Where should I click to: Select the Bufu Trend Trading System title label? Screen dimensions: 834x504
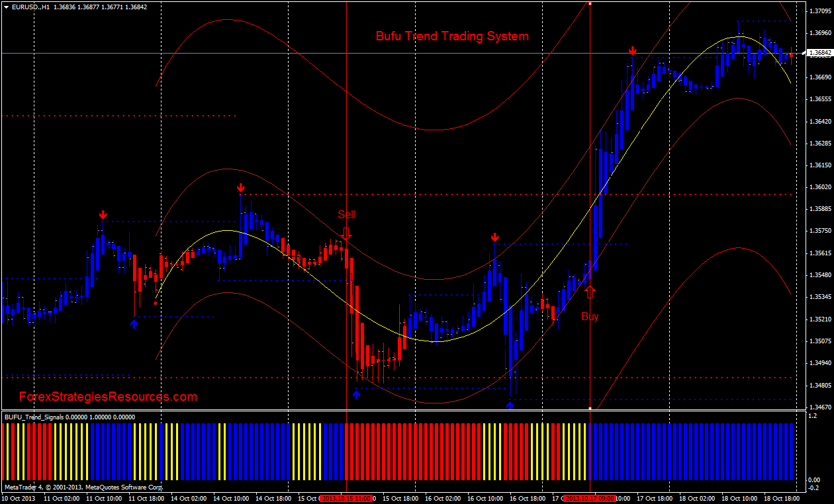452,36
